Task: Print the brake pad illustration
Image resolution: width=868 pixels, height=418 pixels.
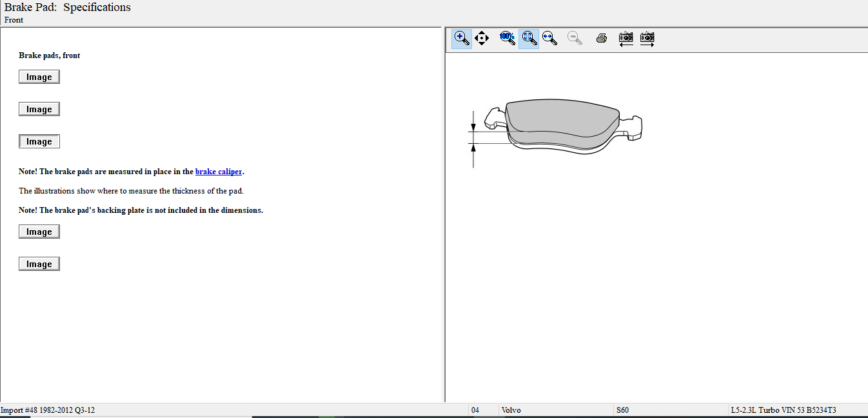Action: point(602,38)
